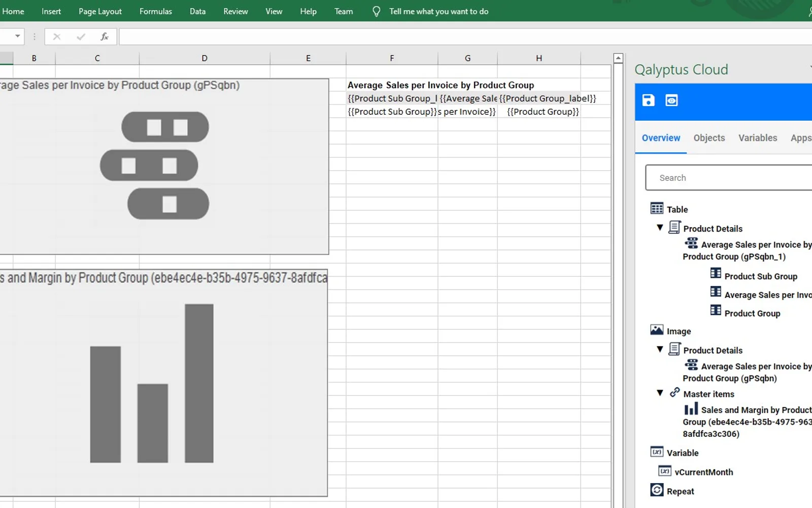Select column header F
Screen dimensions: 812x508
point(392,58)
